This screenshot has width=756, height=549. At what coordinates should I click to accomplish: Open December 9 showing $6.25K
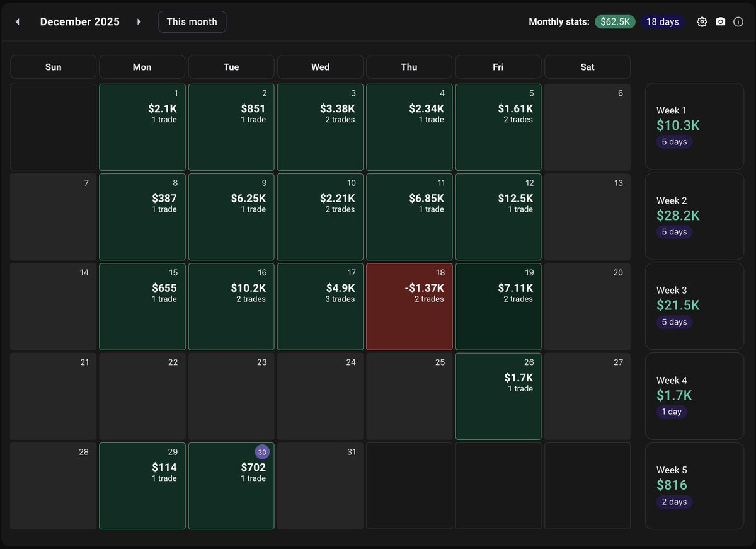point(231,217)
